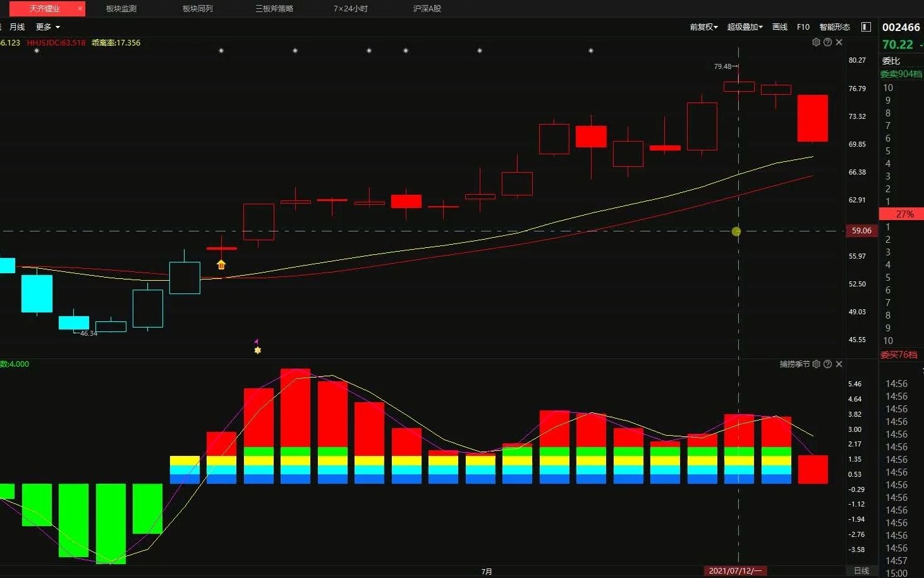Screen dimensions: 924x578
Task: Click the 80.27 price axis label
Action: (857, 60)
